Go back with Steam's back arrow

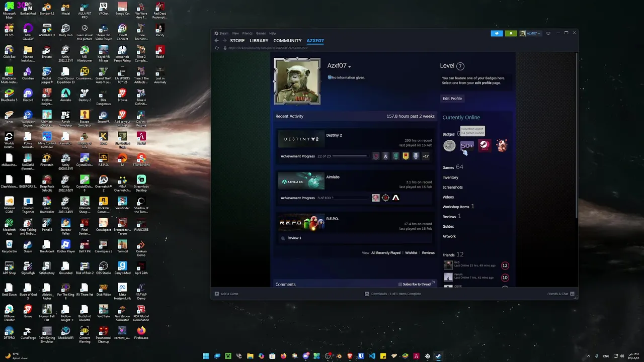[217, 41]
